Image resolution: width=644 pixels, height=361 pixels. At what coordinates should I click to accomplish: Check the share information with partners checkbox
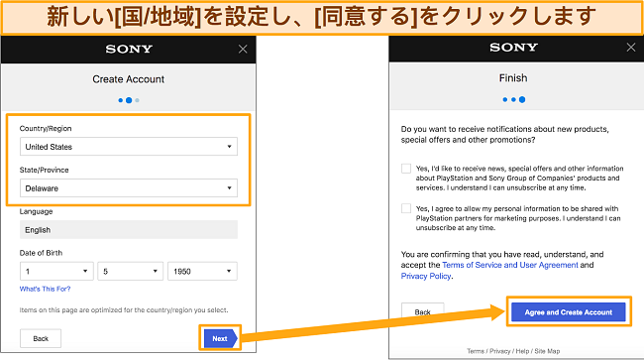406,208
